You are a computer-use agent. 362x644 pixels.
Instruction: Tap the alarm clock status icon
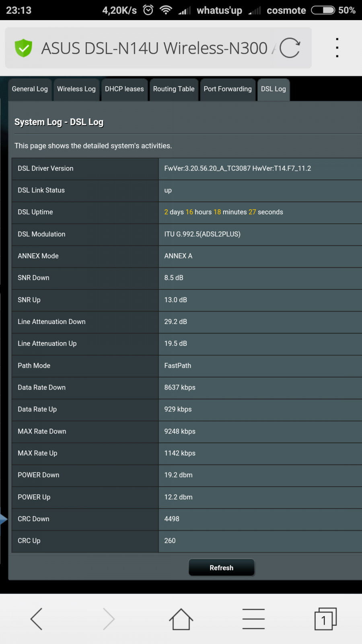click(148, 10)
